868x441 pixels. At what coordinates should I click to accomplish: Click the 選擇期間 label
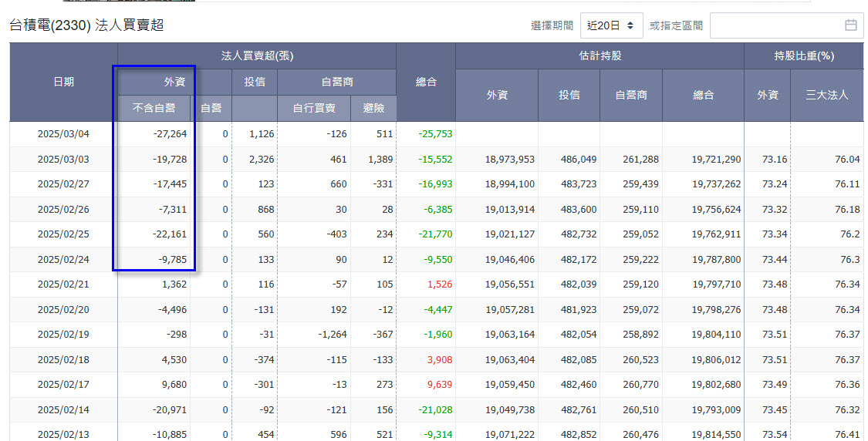pos(552,25)
